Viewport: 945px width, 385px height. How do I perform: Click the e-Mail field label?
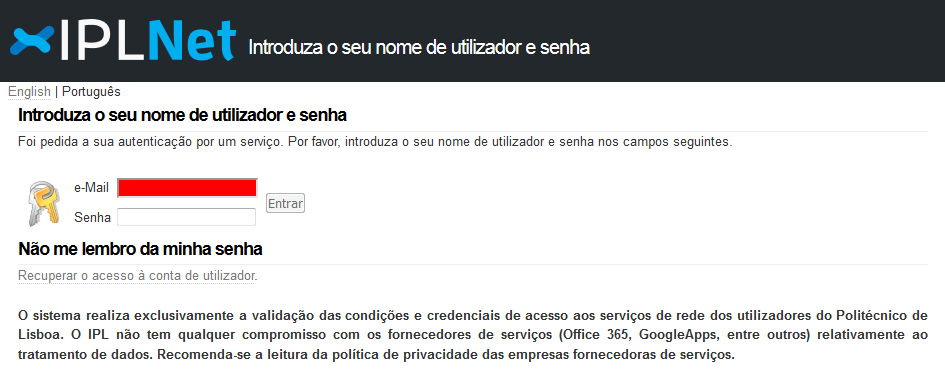(x=92, y=188)
